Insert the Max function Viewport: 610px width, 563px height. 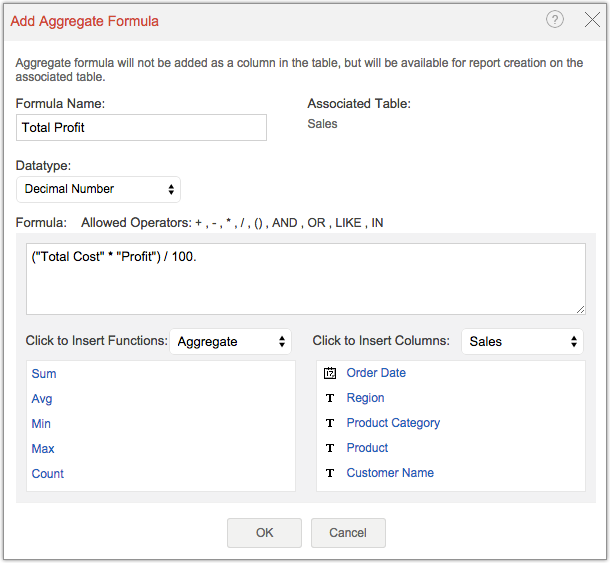tap(43, 449)
